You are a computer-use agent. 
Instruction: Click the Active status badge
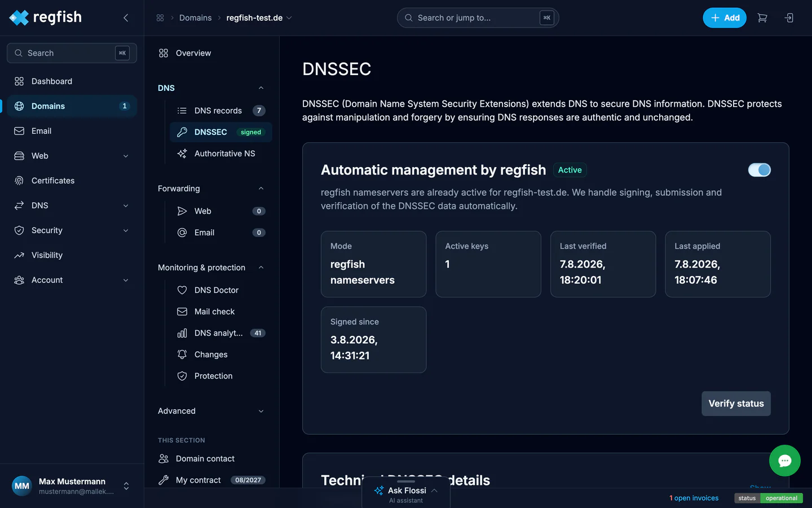point(570,170)
